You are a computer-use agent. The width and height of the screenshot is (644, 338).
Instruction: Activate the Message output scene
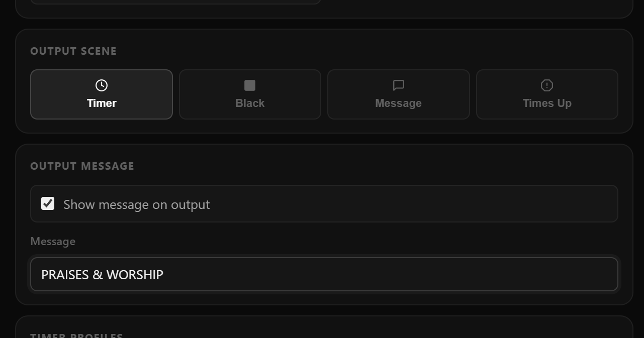(398, 94)
